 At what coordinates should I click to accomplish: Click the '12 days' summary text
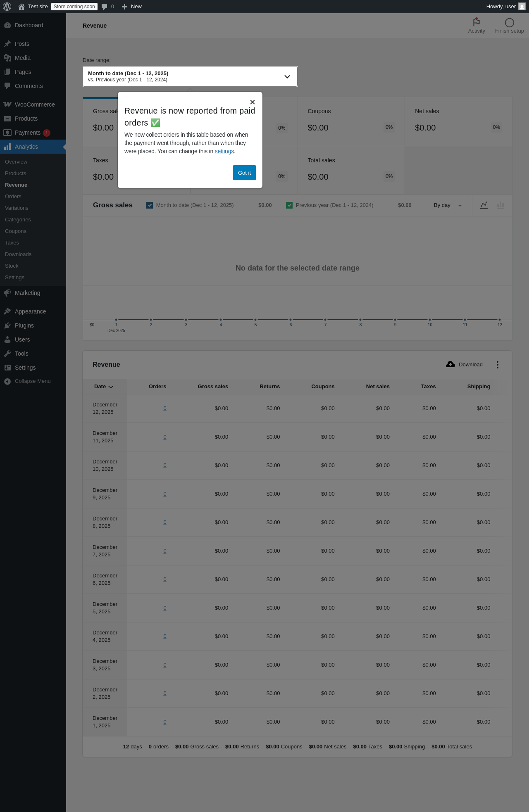(x=132, y=747)
